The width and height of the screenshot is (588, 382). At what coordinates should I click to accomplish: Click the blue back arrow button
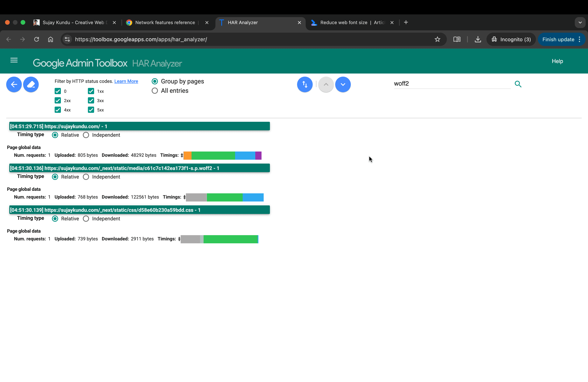(14, 84)
